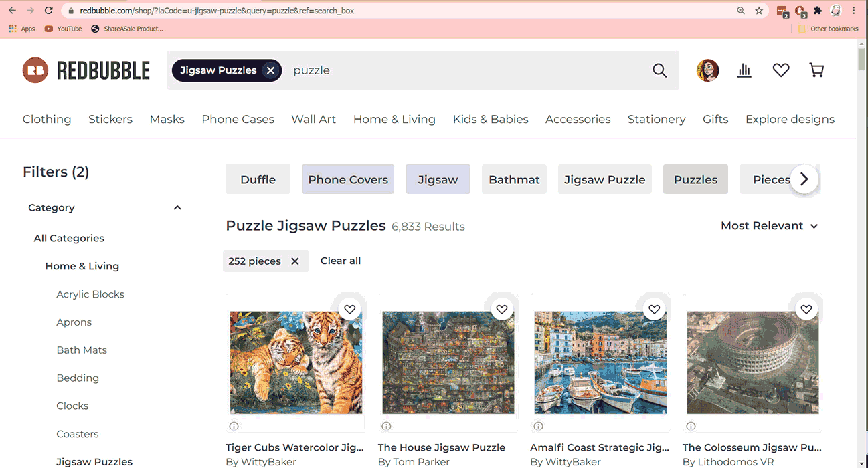Image resolution: width=868 pixels, height=468 pixels.
Task: Select the Jigsaw Puzzle search chip
Action: tap(604, 179)
